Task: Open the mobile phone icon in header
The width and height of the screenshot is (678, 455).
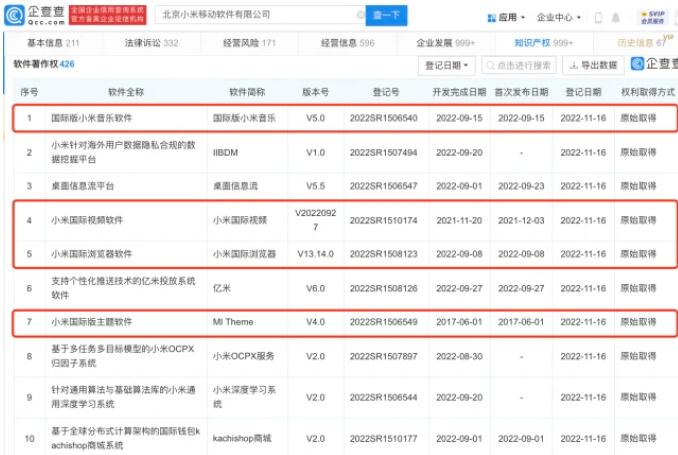Action: click(599, 18)
